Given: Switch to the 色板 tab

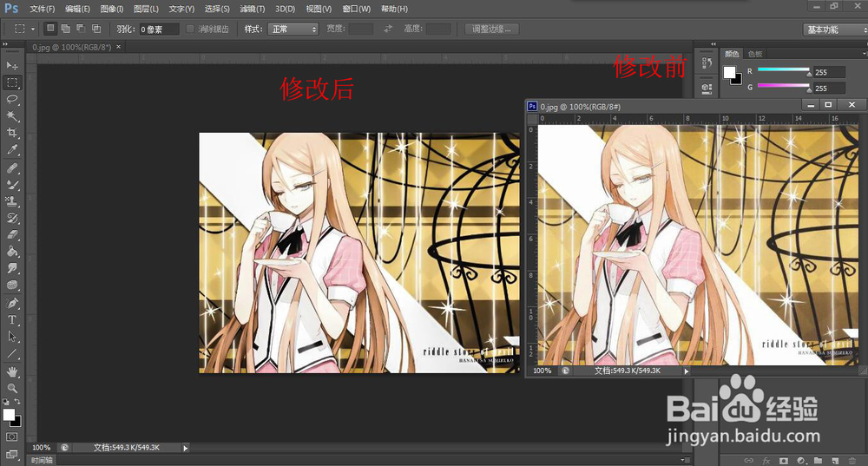Looking at the screenshot, I should 755,54.
